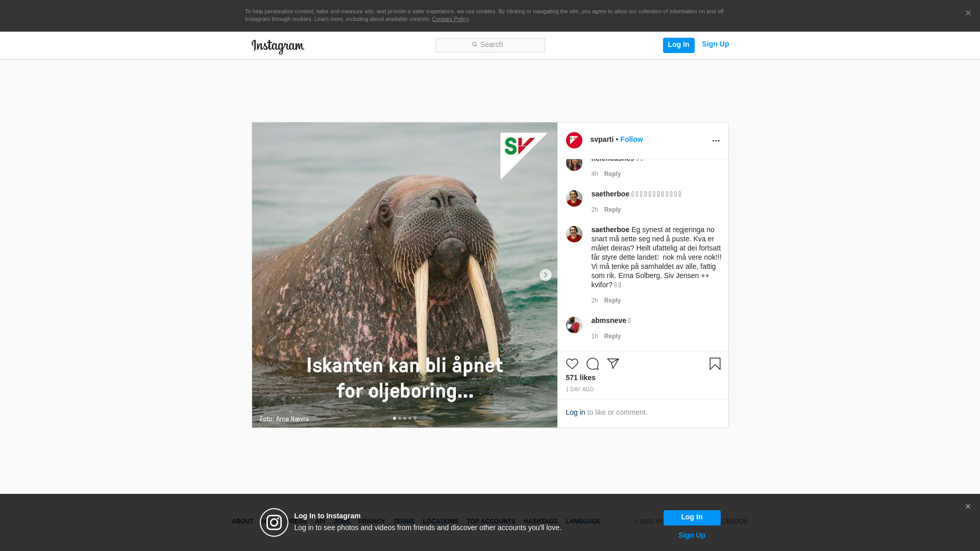Click Log In in bottom bar

point(692,518)
